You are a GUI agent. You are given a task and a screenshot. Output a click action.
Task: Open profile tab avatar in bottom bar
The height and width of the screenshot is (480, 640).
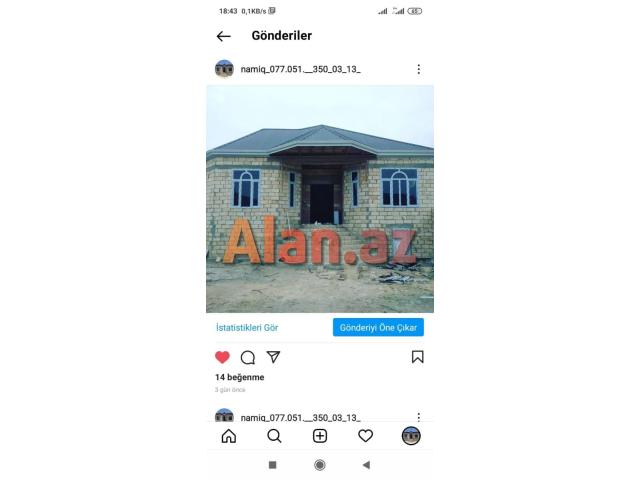[411, 436]
